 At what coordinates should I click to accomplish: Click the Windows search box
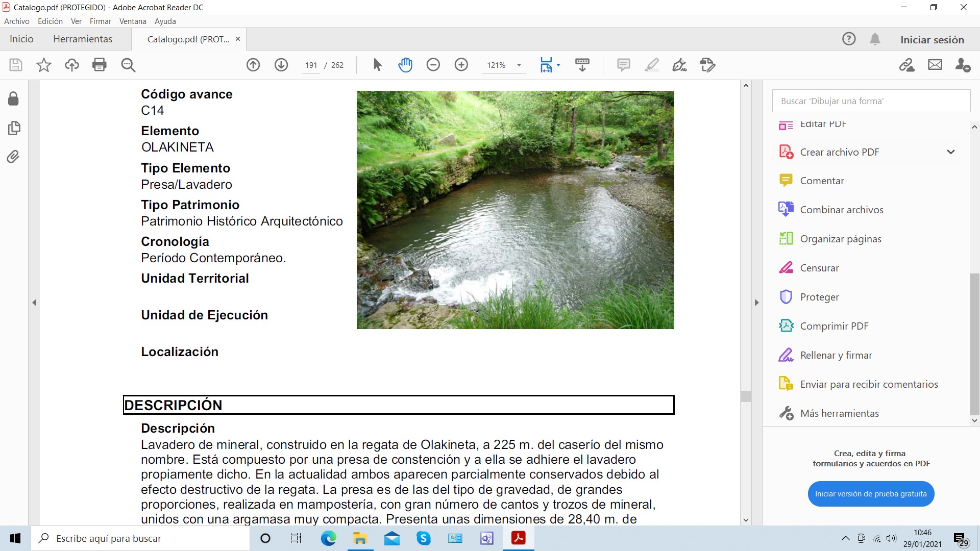tap(140, 538)
